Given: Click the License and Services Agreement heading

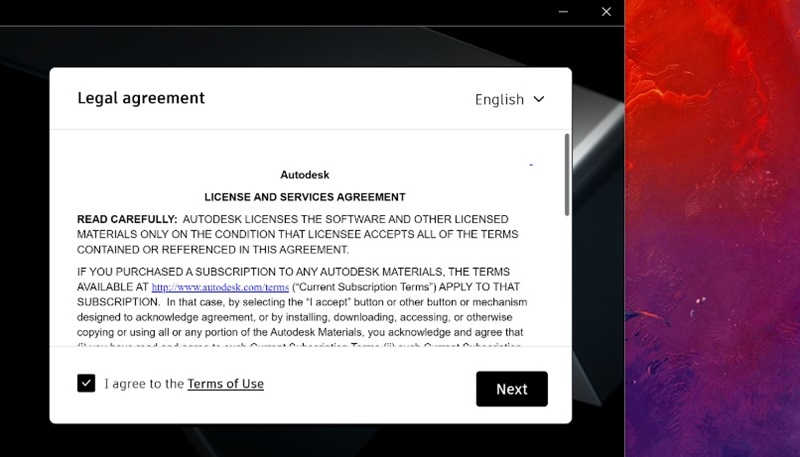Looking at the screenshot, I should [304, 197].
